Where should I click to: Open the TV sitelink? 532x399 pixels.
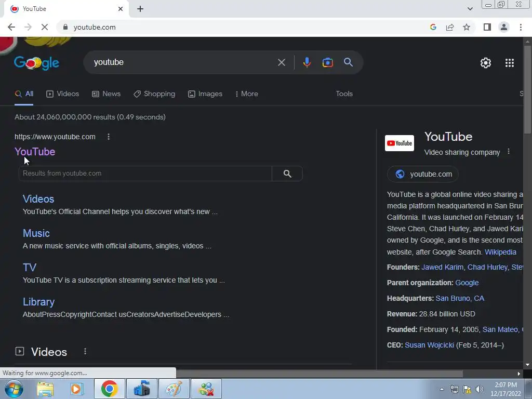pyautogui.click(x=30, y=268)
